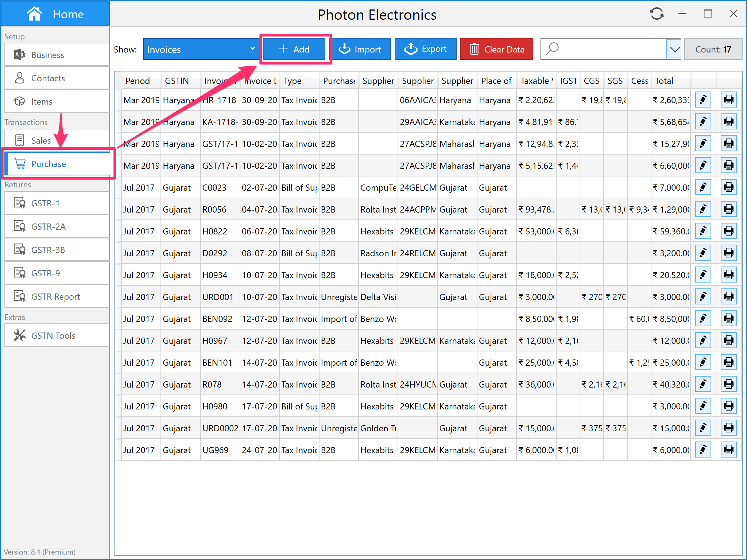Click print icon for invoice H0822
The height and width of the screenshot is (560, 747).
pos(728,231)
